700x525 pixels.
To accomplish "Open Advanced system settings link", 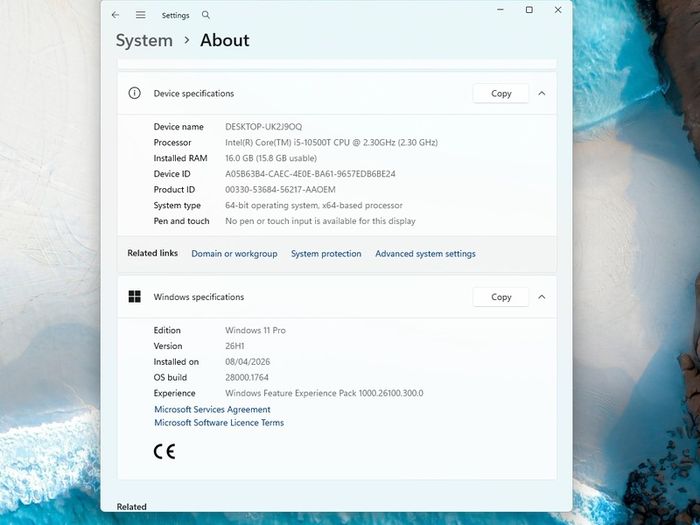I will click(425, 254).
